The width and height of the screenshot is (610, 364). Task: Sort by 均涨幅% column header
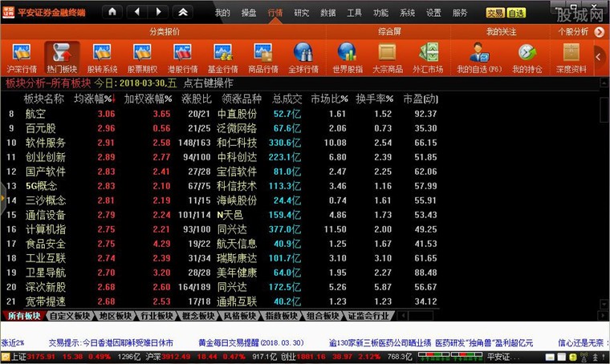point(95,99)
